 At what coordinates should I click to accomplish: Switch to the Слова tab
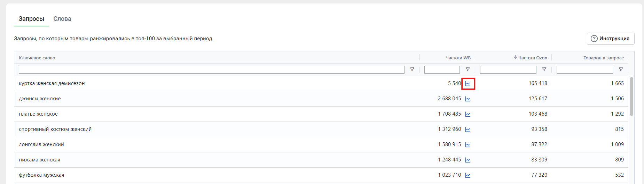(62, 19)
